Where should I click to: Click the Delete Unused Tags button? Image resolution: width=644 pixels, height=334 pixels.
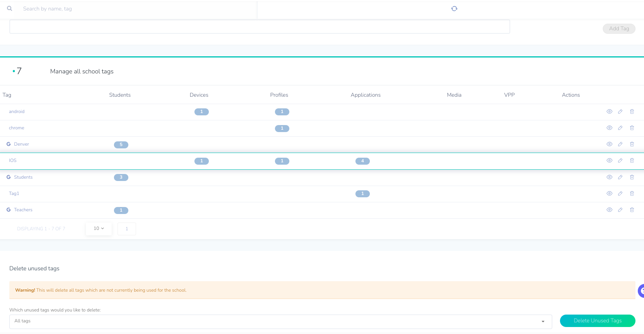pos(598,321)
